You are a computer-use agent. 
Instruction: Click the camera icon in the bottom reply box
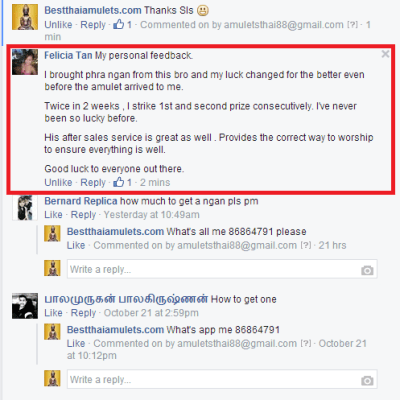coord(367,380)
